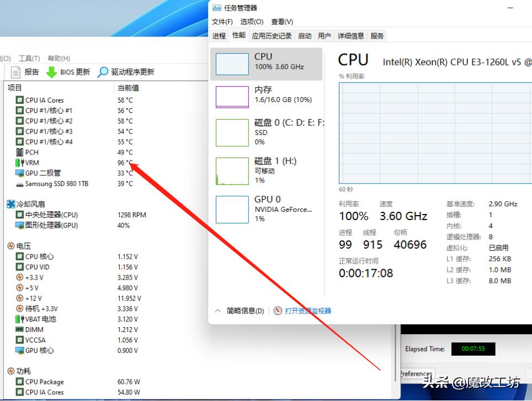Open the 文件(F) menu

(x=221, y=22)
